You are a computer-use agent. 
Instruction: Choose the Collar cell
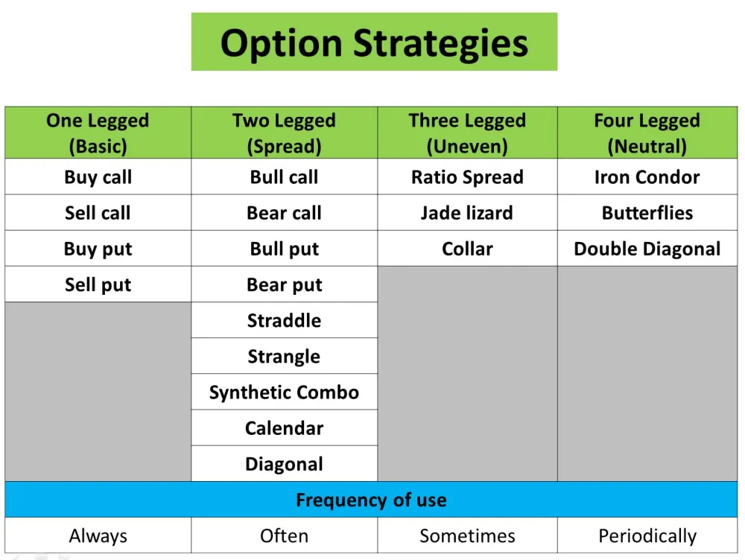coord(467,249)
